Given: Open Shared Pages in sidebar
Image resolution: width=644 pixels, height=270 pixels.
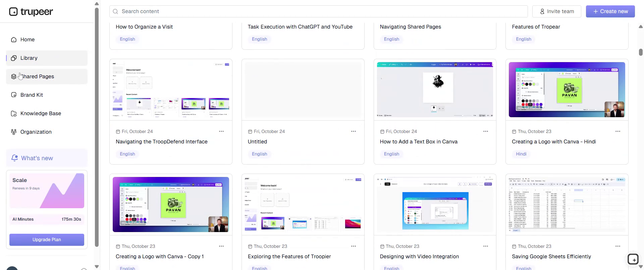Looking at the screenshot, I should tap(47, 77).
